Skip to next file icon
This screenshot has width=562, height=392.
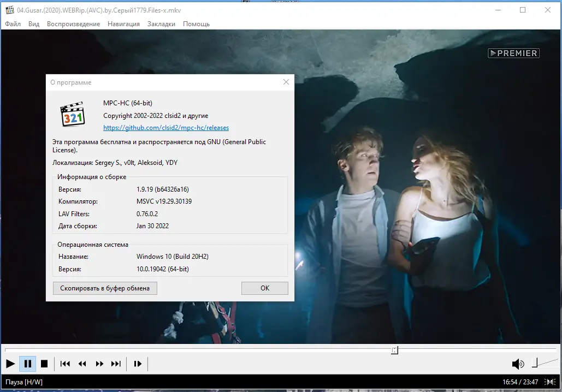tap(116, 364)
